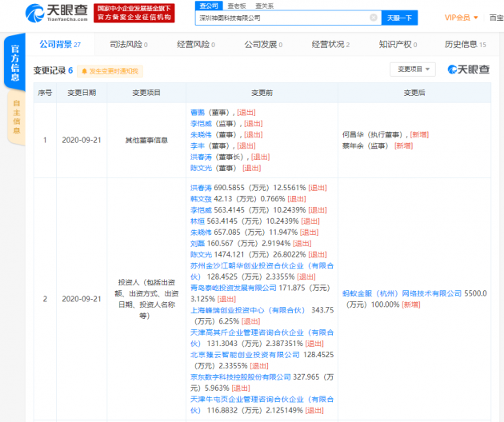This screenshot has height=422, width=504.
Task: Open 北京臻云智能创业投资有限公司 link
Action: point(245,355)
